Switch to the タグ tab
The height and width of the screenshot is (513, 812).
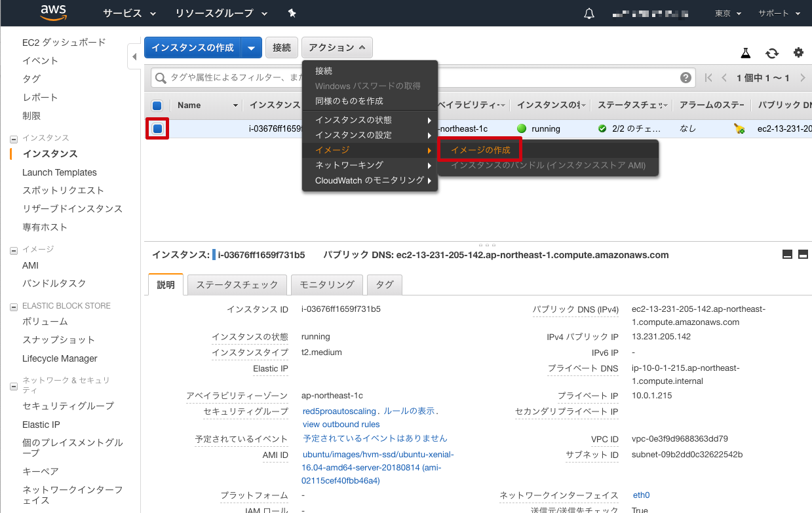(x=385, y=284)
